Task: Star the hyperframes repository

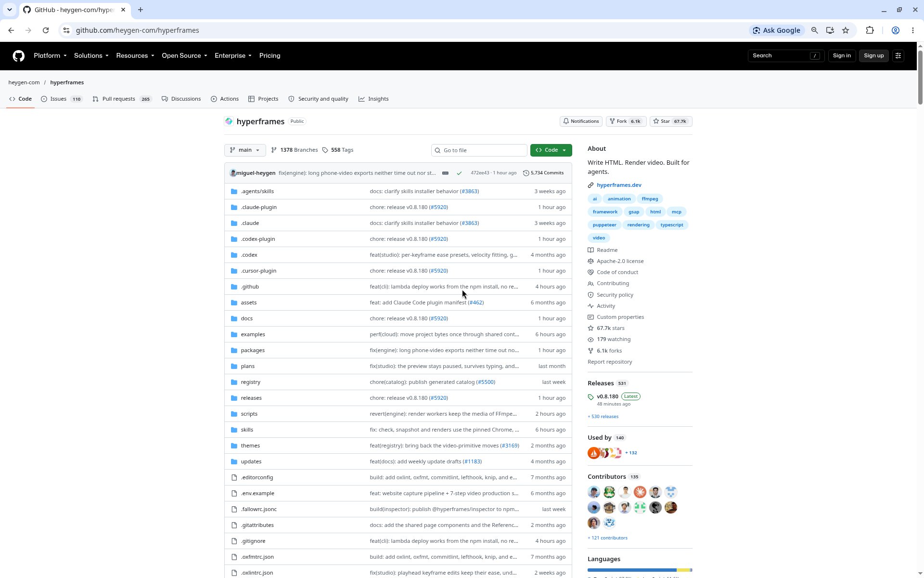Action: pos(671,121)
